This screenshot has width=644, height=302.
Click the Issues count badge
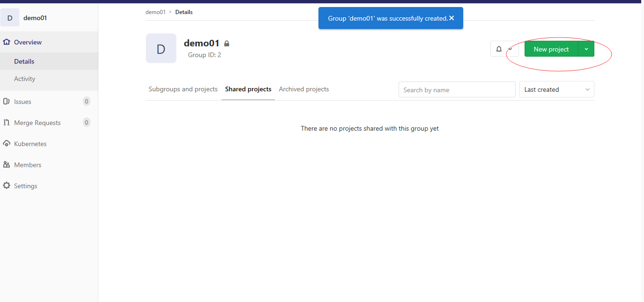tap(86, 101)
